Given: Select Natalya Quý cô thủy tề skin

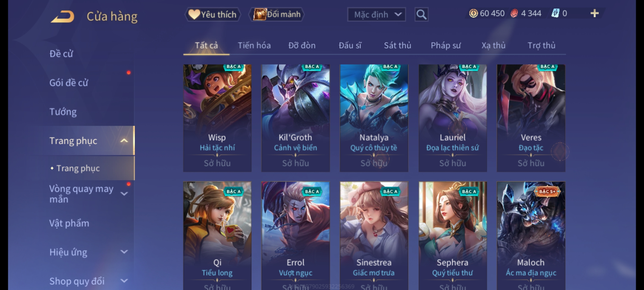Looking at the screenshot, I should (x=374, y=118).
